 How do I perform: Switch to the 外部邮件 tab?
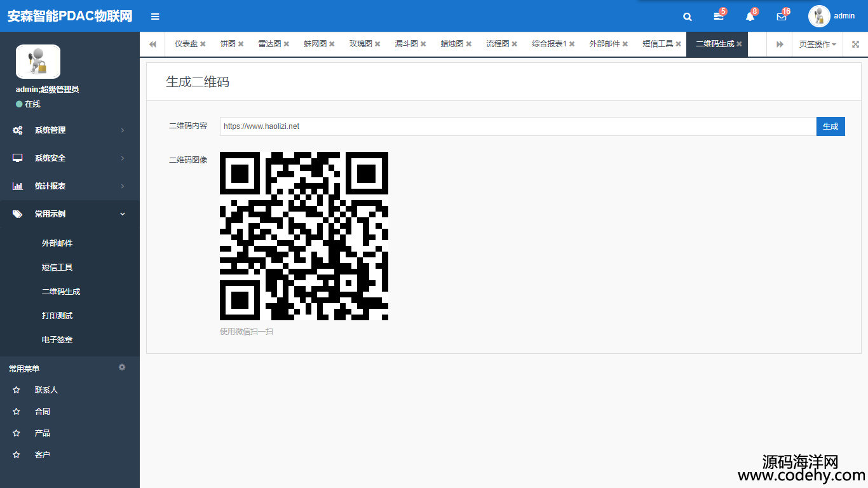[x=604, y=44]
